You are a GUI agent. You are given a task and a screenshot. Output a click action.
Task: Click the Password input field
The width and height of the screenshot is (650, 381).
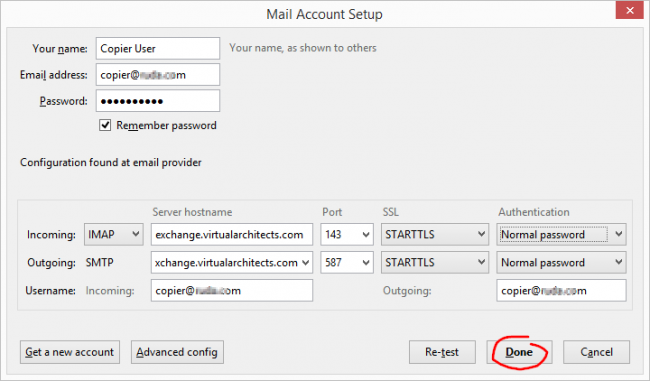point(158,101)
